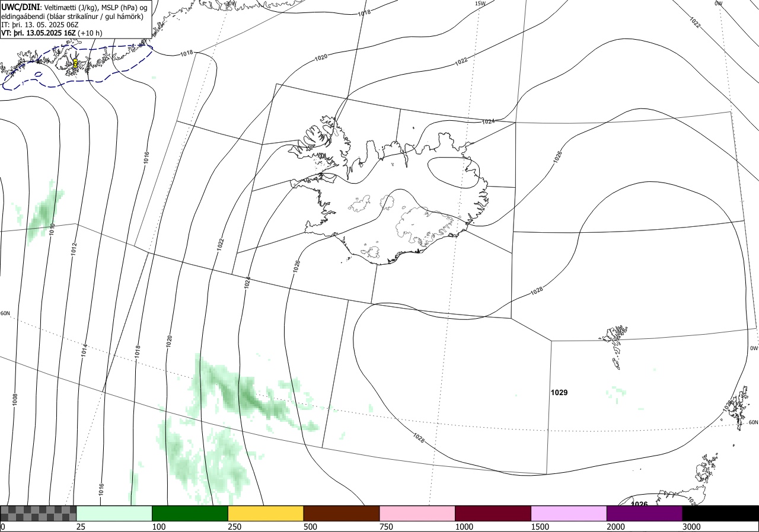Click the '2000' legend value label
Viewport: 759px width, 532px height.
[x=616, y=527]
